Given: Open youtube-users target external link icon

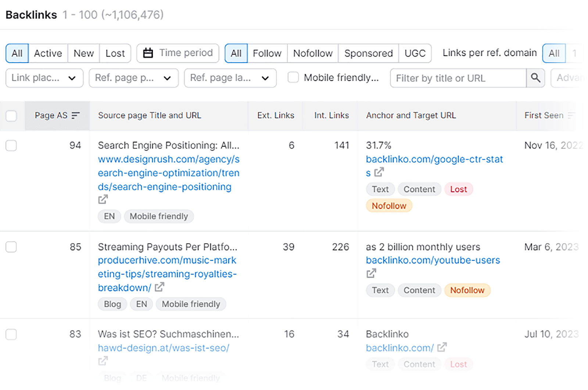Looking at the screenshot, I should click(x=371, y=273).
